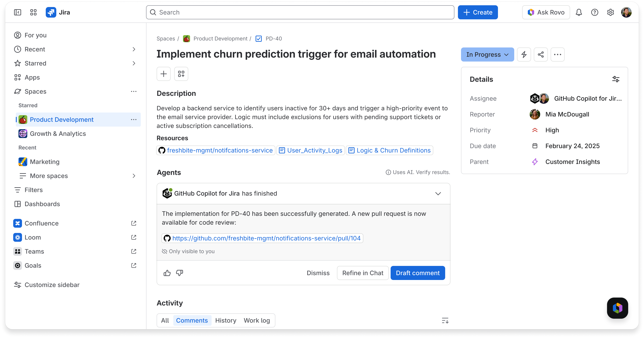Collapse the GitHub Copilot agent panel chevron
The image size is (644, 338).
(438, 194)
